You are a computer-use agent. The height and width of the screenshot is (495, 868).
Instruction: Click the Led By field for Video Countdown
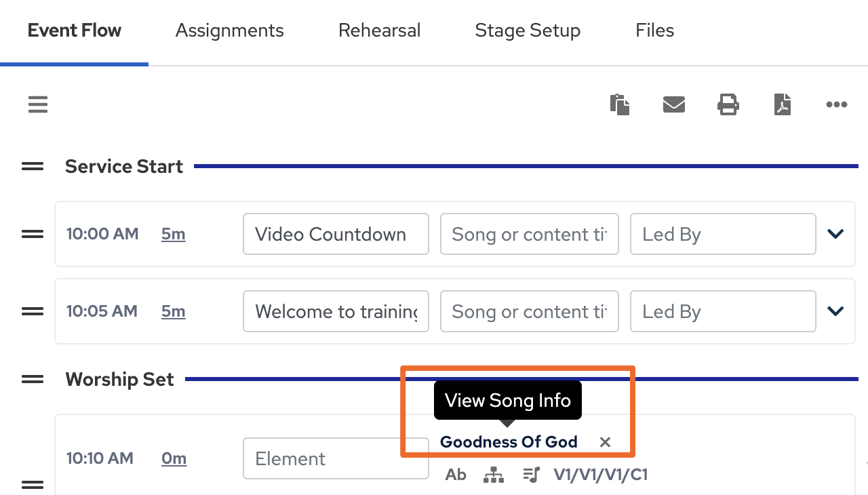[723, 234]
